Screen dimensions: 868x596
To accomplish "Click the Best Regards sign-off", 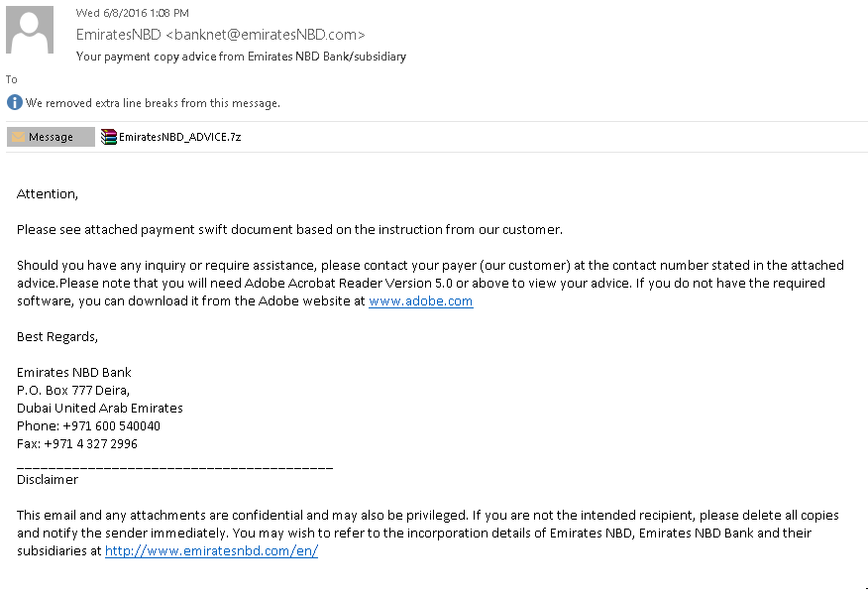I will coord(57,337).
